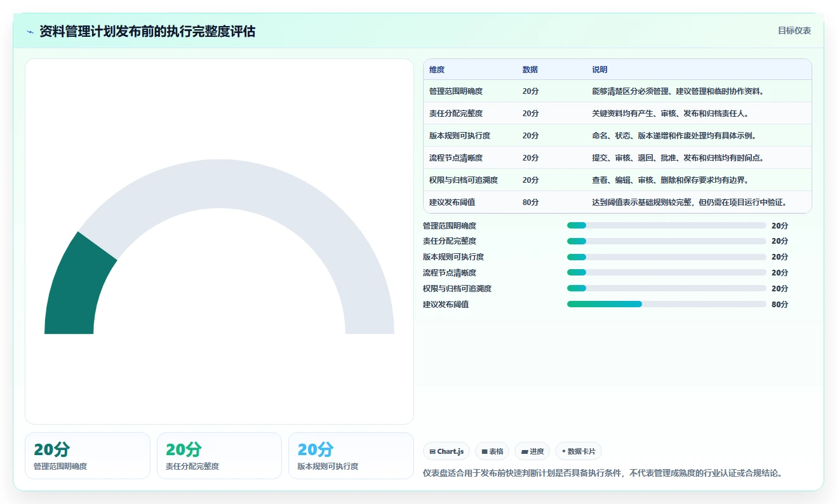
Task: Click 80分 beside the threshold progress bar
Action: pyautogui.click(x=780, y=305)
